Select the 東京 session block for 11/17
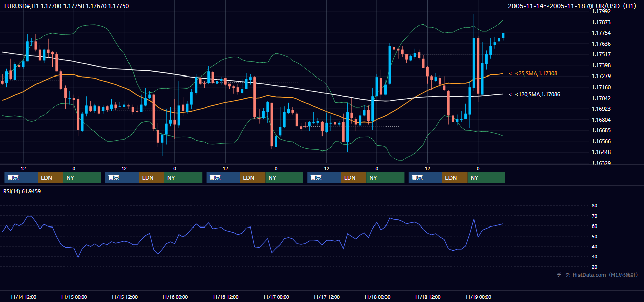 pos(325,178)
